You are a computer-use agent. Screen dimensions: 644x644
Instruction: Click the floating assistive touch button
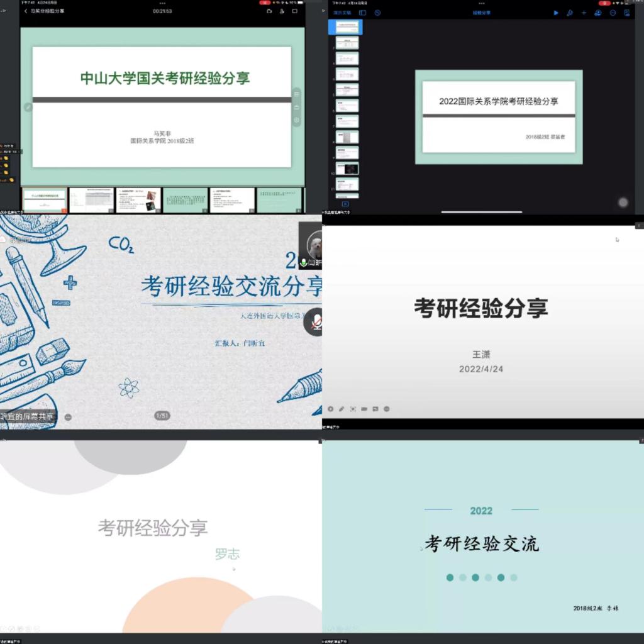[623, 202]
